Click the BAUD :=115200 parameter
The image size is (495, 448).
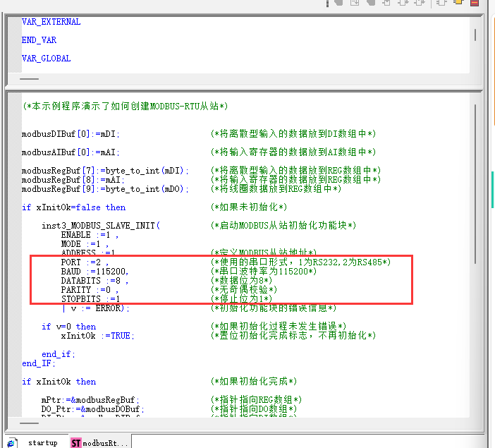[x=94, y=272]
